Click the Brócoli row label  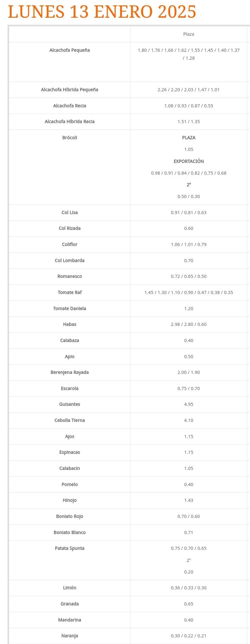[x=70, y=138]
